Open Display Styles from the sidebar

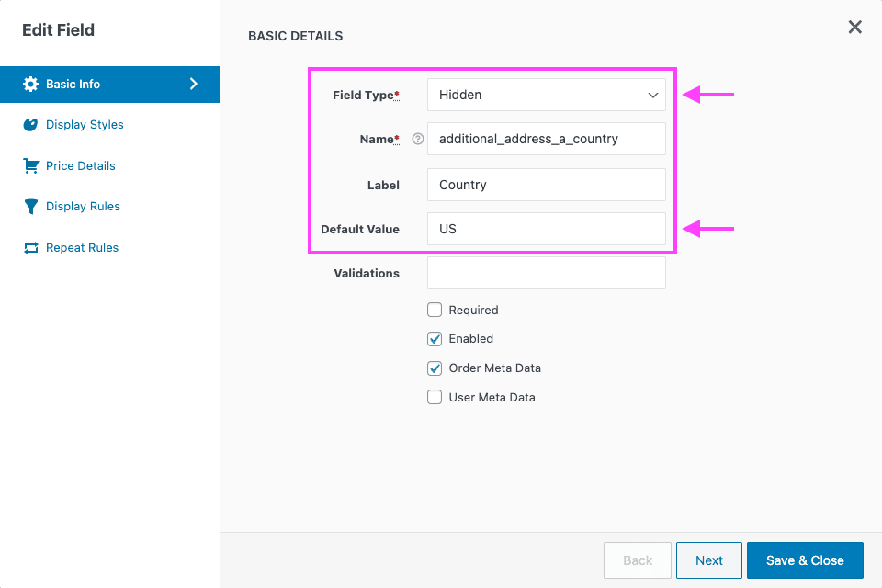tap(30, 124)
